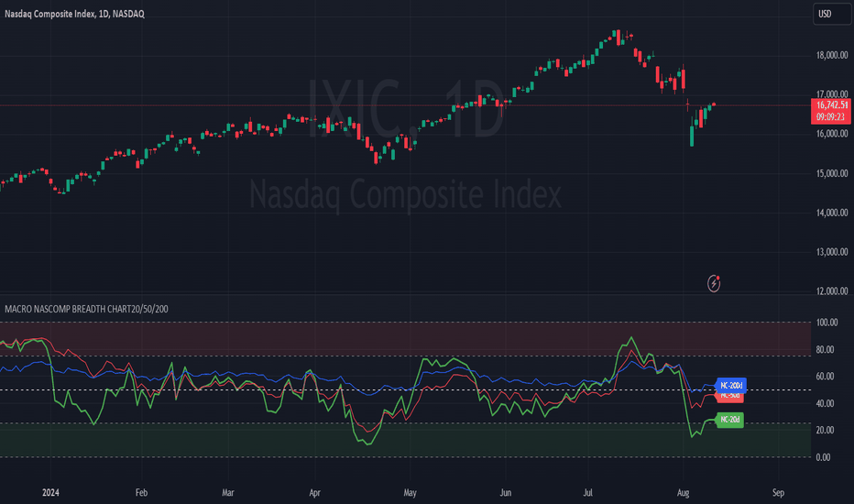Click the lightning bolt event icon

tap(714, 283)
